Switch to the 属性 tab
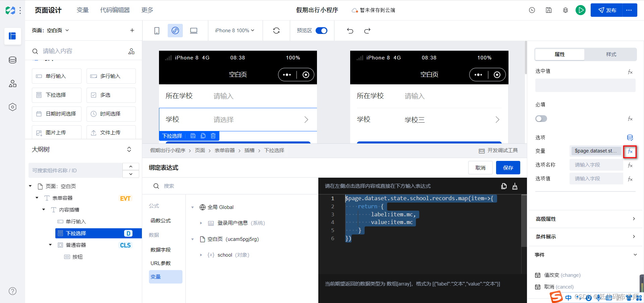Image resolution: width=644 pixels, height=303 pixels. (560, 54)
